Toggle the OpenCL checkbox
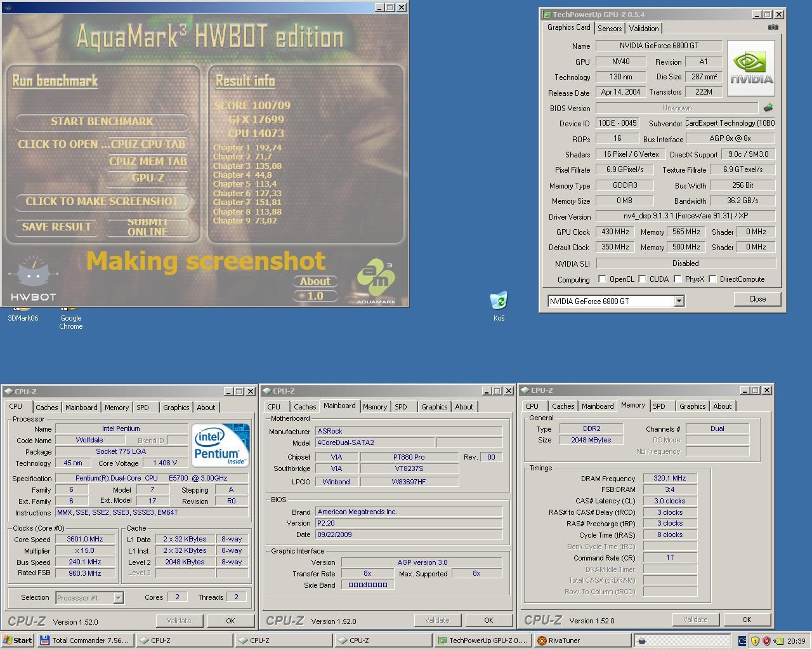Viewport: 812px width, 650px height. 602,279
